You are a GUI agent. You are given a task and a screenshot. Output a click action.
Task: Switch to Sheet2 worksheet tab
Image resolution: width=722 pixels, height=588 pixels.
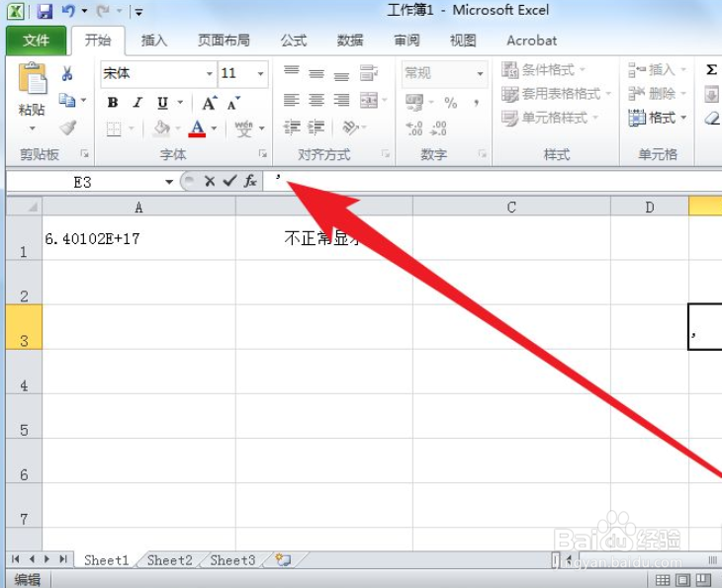click(x=169, y=560)
